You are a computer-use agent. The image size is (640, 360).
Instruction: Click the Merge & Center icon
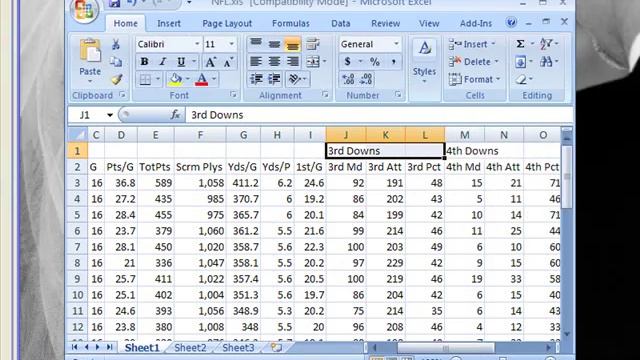pos(313,62)
